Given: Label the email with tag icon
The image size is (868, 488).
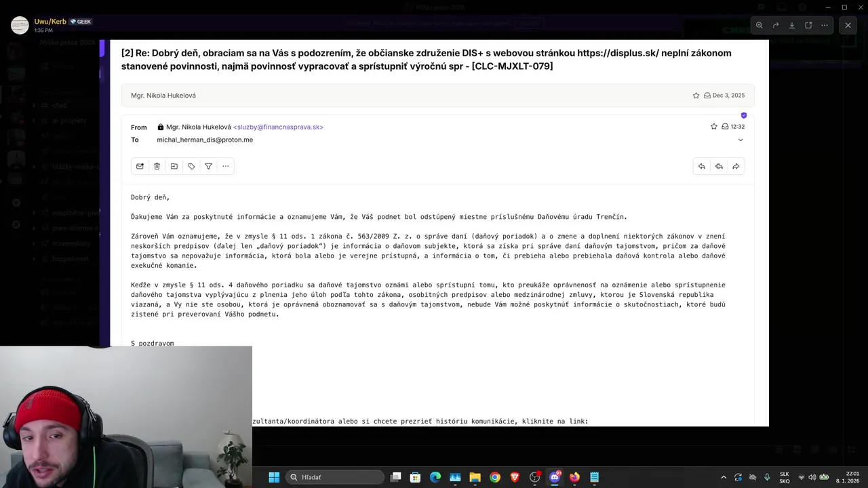Looking at the screenshot, I should tap(191, 166).
